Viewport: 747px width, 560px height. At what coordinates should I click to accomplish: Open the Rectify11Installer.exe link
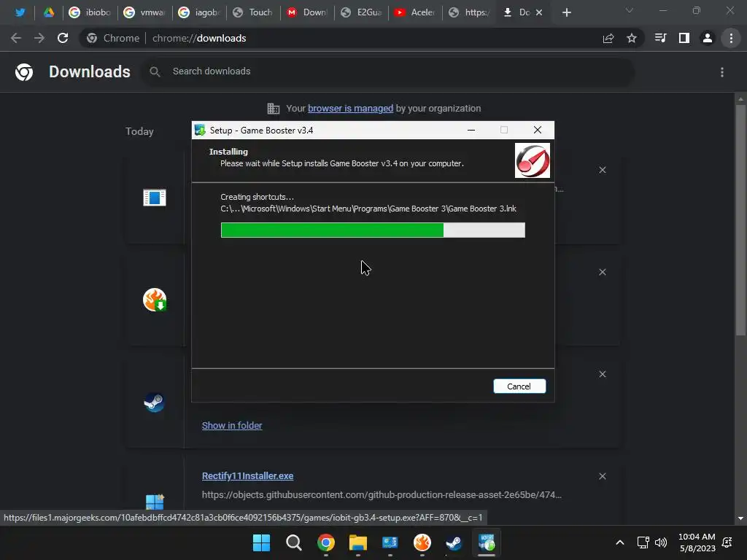coord(248,475)
